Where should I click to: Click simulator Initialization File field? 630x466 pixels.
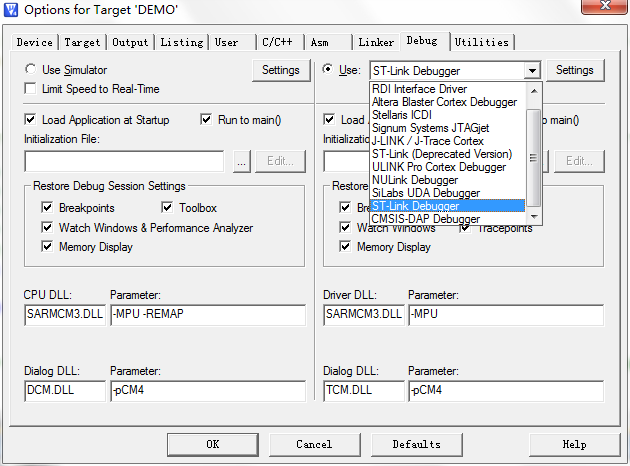coord(124,161)
